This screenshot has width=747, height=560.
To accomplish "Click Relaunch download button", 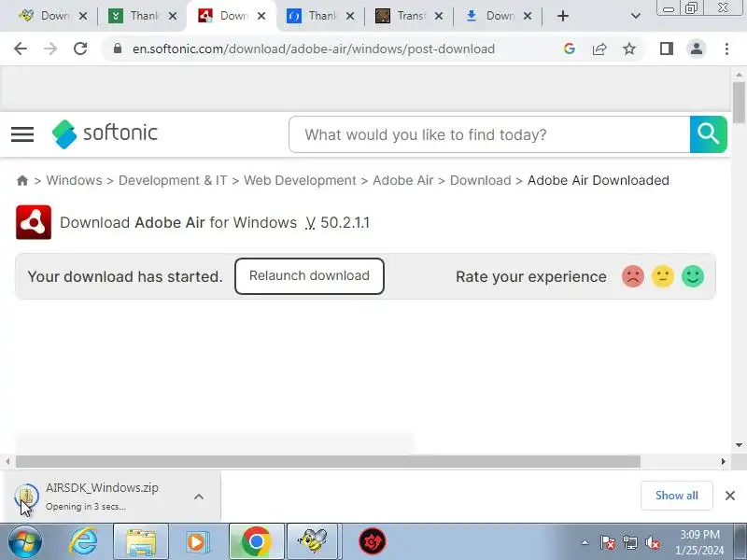I will tap(309, 276).
